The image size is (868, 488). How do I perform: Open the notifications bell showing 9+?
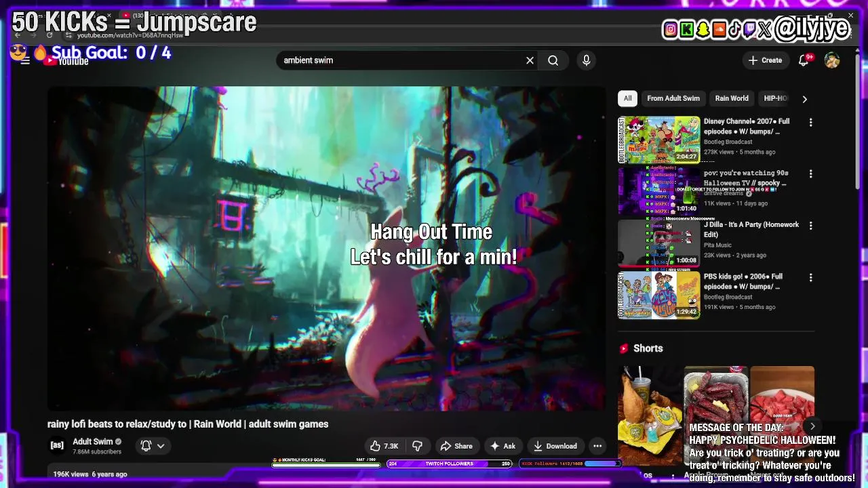(804, 60)
